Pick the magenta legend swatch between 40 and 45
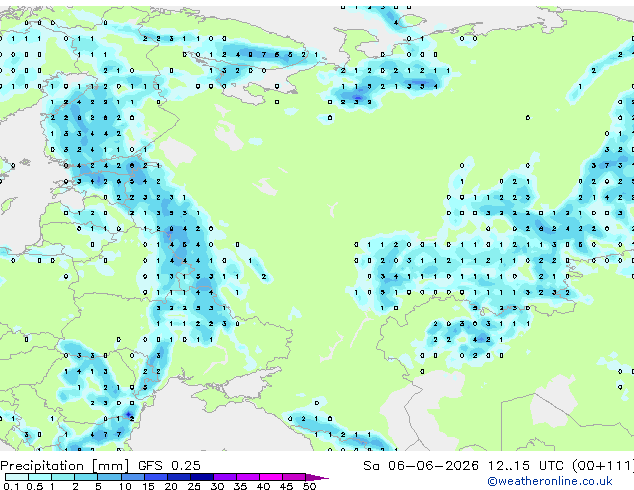634x490 pixels. pyautogui.click(x=271, y=477)
